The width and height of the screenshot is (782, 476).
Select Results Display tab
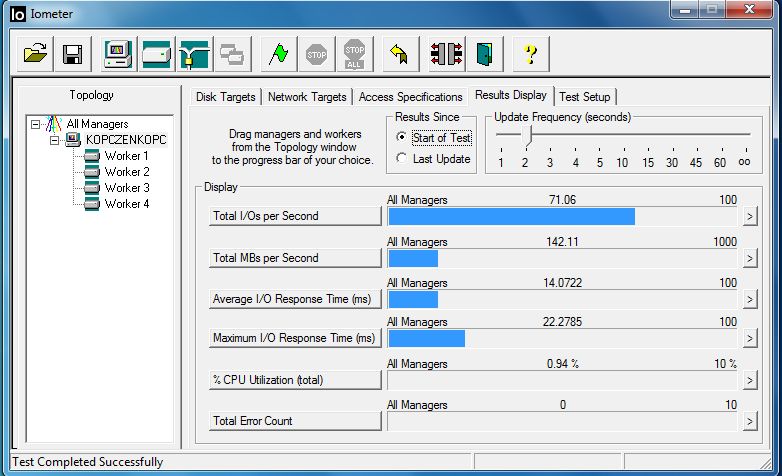pyautogui.click(x=511, y=95)
